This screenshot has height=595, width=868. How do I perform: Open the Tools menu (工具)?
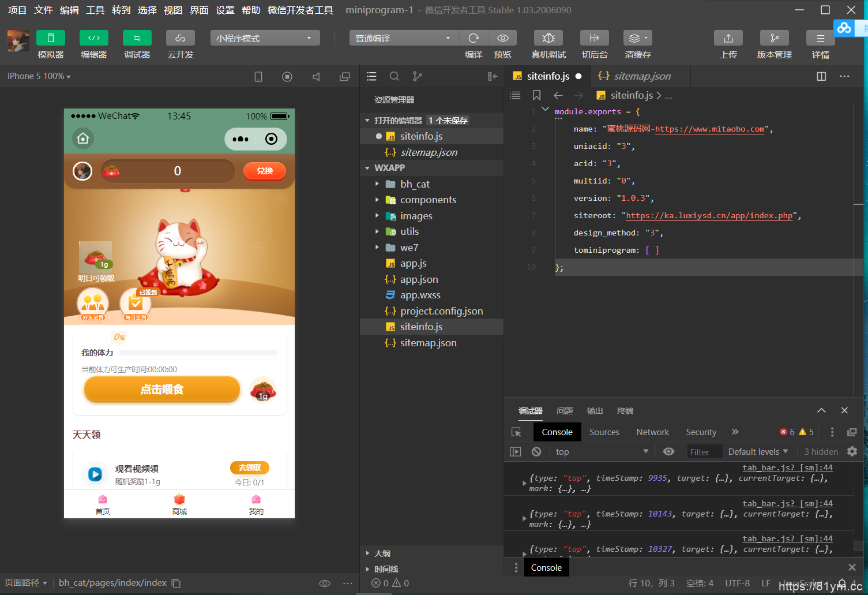pos(95,10)
